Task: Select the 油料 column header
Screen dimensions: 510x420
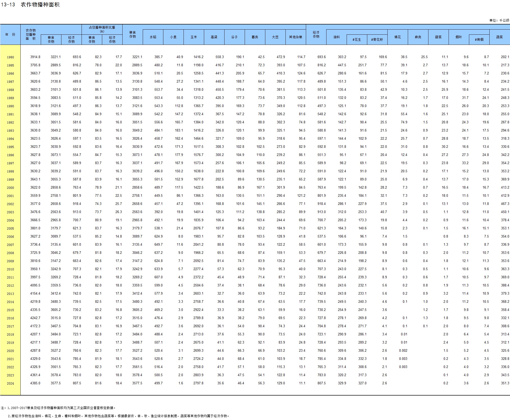Action: [336, 37]
